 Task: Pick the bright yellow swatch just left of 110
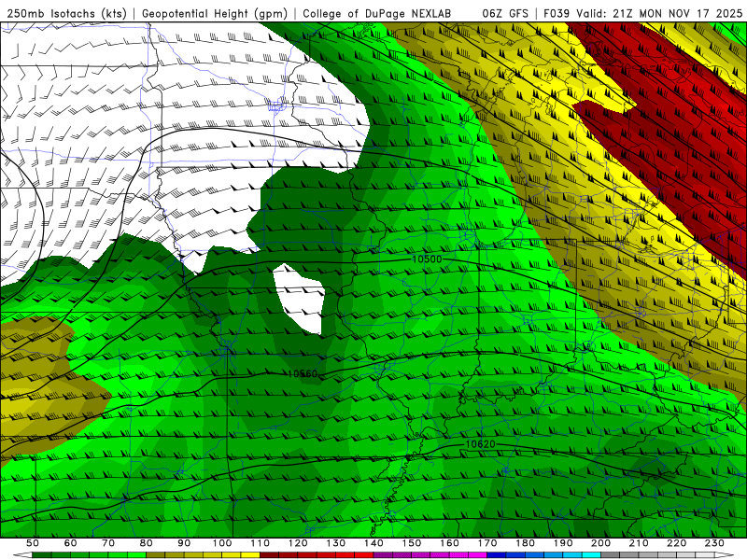250,555
